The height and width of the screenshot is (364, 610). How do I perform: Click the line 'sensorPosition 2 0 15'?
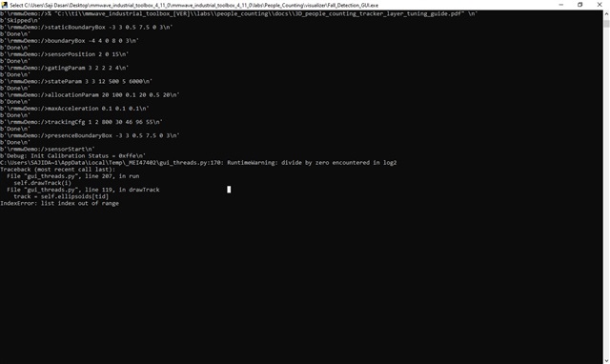click(65, 54)
